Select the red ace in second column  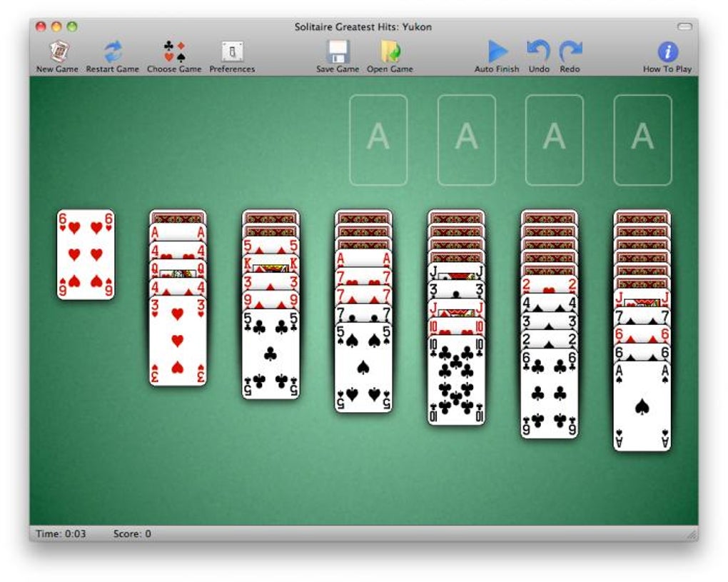pyautogui.click(x=178, y=232)
